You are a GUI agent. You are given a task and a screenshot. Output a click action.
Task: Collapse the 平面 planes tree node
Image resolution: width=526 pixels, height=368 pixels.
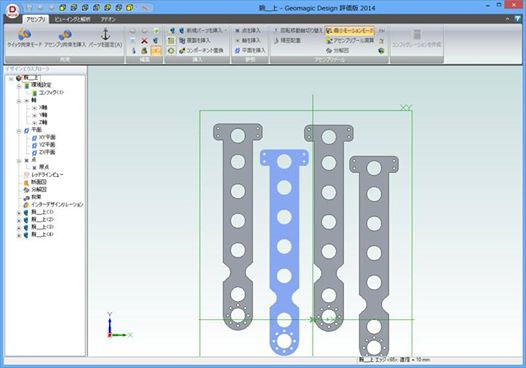coord(19,131)
